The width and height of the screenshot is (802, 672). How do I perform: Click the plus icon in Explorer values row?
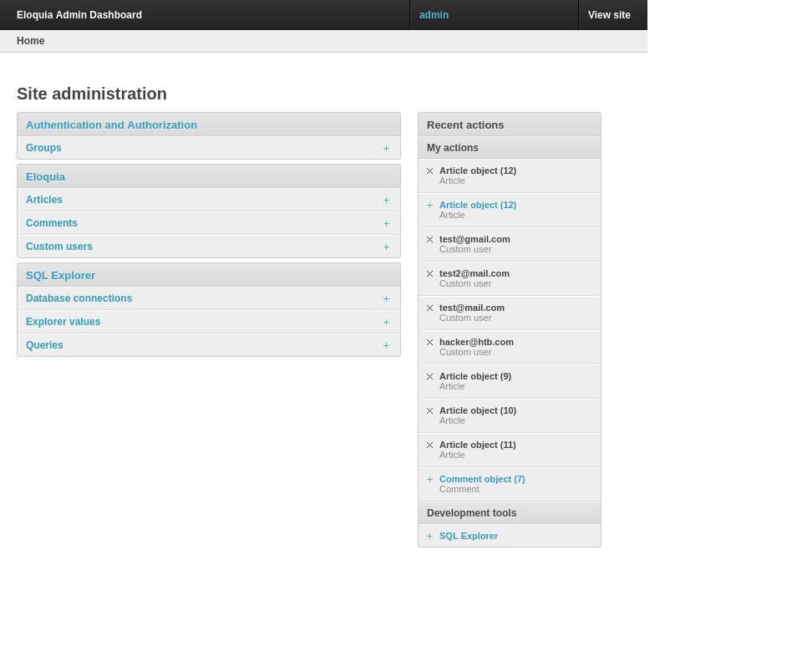(386, 323)
